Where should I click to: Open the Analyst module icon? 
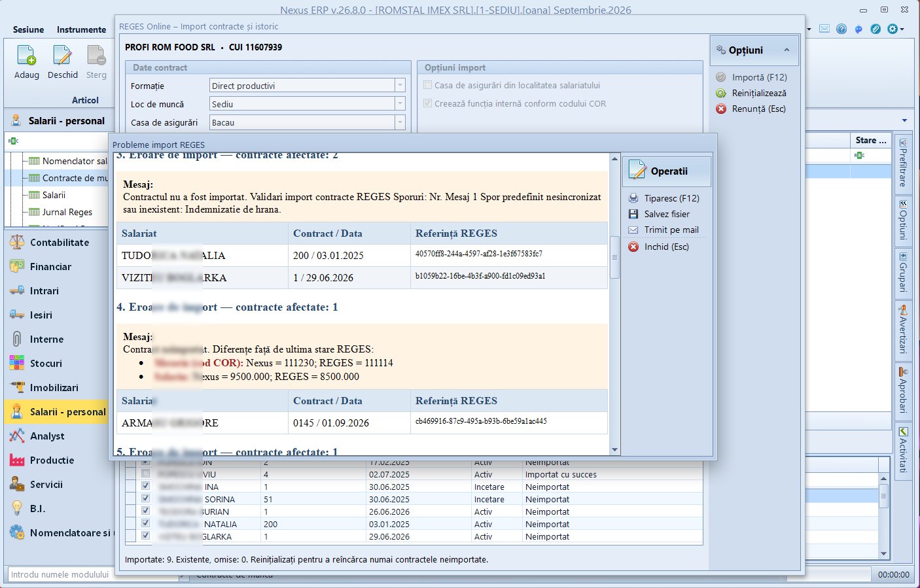click(x=17, y=436)
